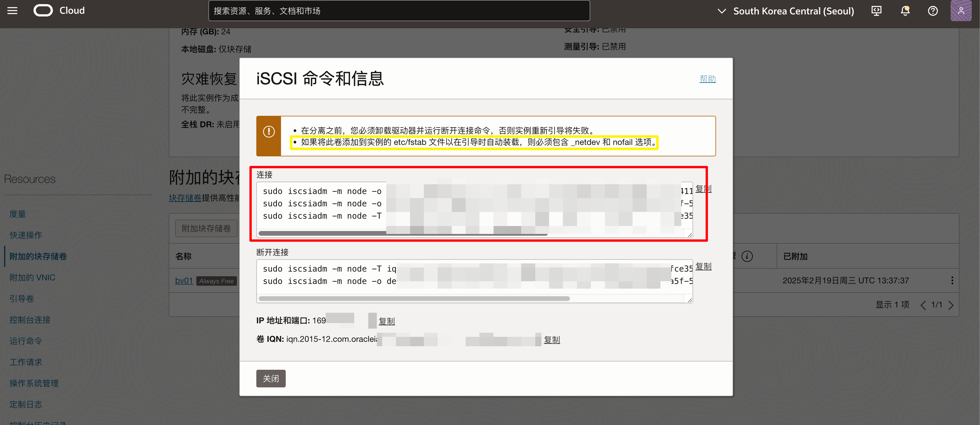The height and width of the screenshot is (425, 980).
Task: Click the info icon in table header
Action: point(747,257)
